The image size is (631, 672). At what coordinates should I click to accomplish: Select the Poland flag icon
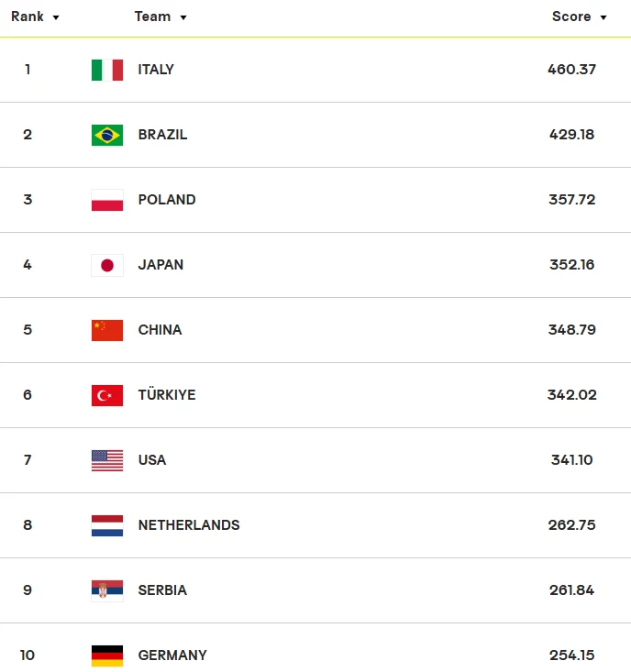coord(107,200)
